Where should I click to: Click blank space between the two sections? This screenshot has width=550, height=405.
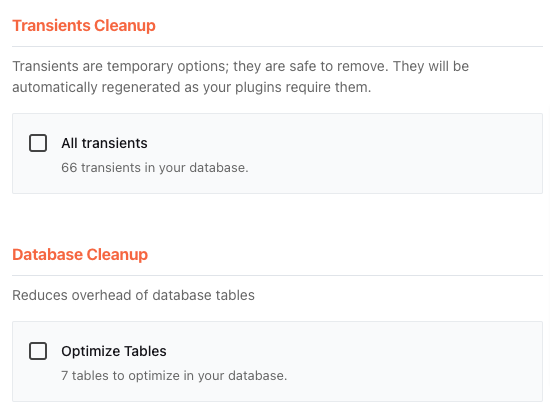coord(277,219)
